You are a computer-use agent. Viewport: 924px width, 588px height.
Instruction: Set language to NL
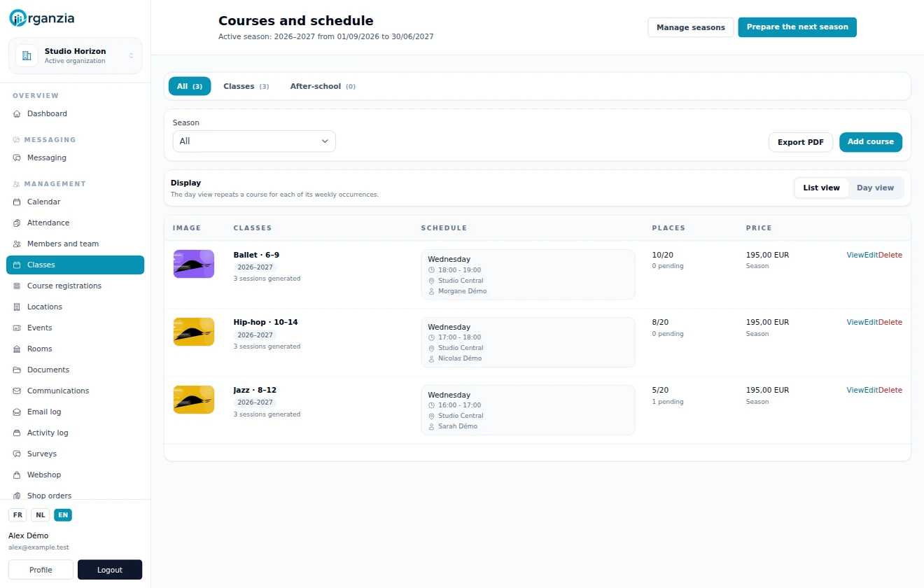click(41, 515)
